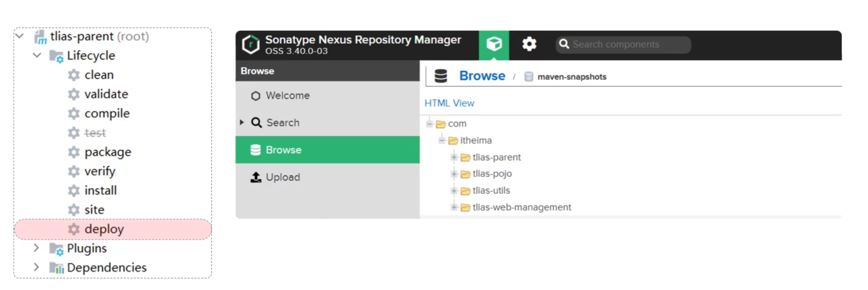Image resolution: width=868 pixels, height=290 pixels.
Task: Select the com tree label
Action: 457,124
